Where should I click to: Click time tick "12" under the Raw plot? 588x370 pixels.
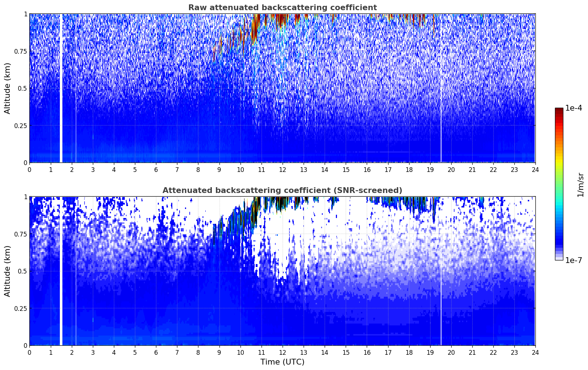[x=282, y=169]
